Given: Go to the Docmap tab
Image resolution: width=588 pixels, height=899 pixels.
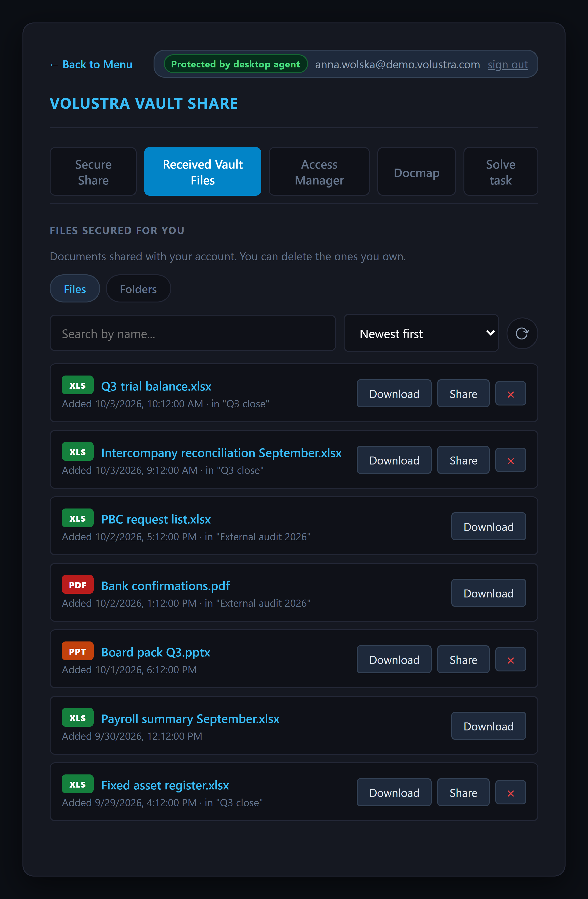Looking at the screenshot, I should [x=417, y=172].
